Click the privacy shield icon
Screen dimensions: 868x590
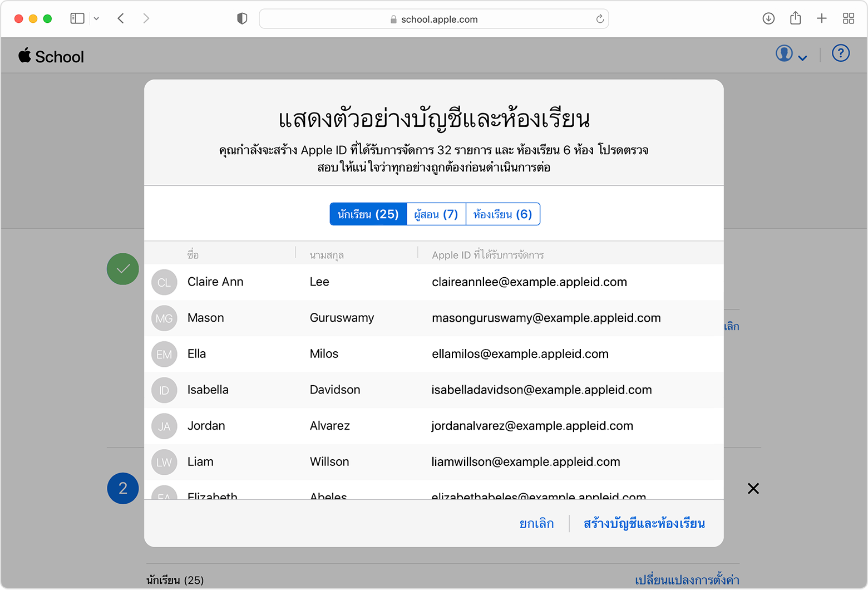(242, 19)
